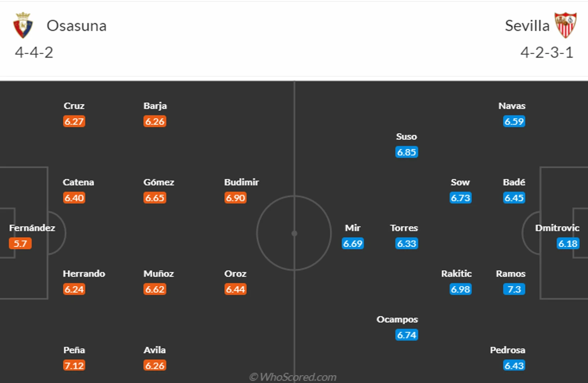The width and height of the screenshot is (588, 383).
Task: Open player Ocampos's name
Action: coord(397,320)
